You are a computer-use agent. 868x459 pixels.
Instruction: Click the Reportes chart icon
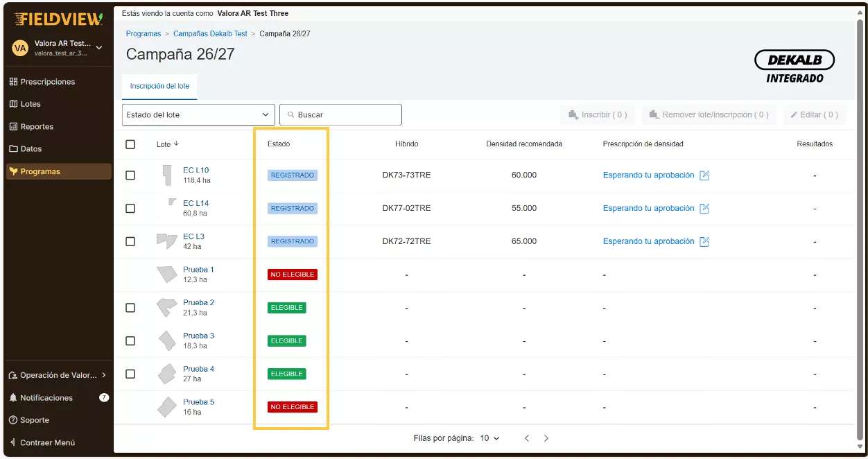13,127
